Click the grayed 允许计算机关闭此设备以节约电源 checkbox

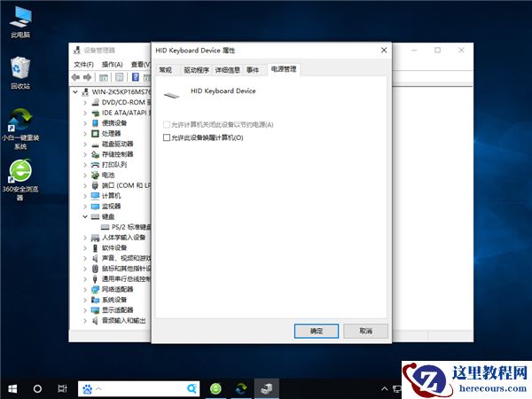pos(167,124)
